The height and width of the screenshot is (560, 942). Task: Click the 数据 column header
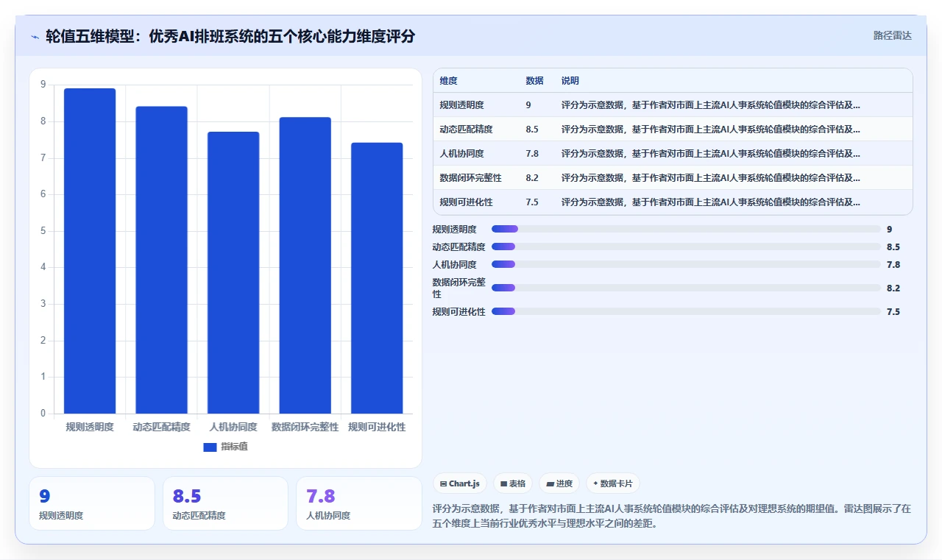click(534, 81)
